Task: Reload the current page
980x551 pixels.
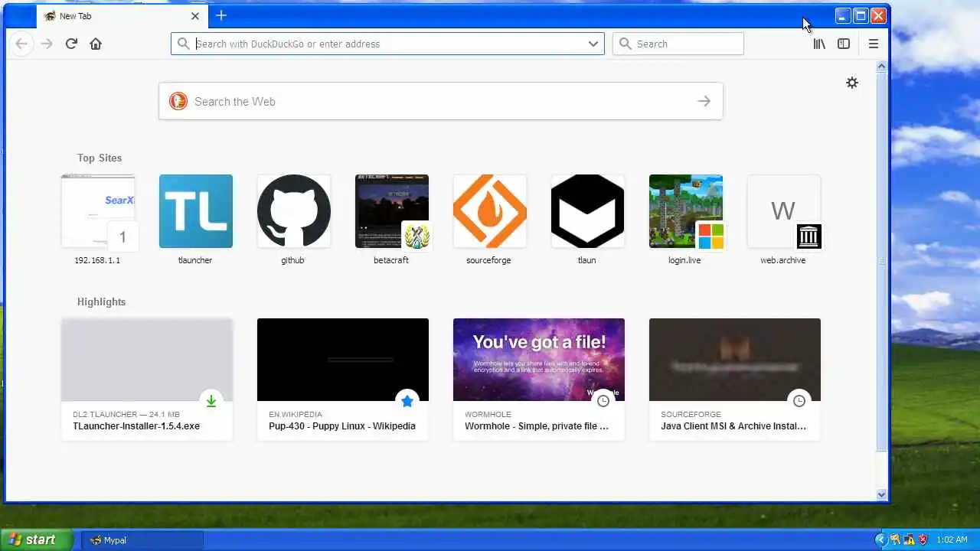Action: click(71, 44)
